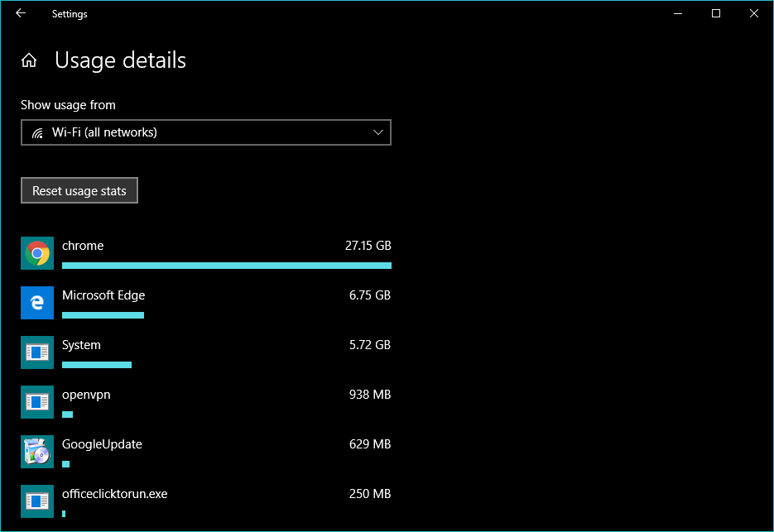
Task: Select the openvpn 938 MB value
Action: point(369,395)
